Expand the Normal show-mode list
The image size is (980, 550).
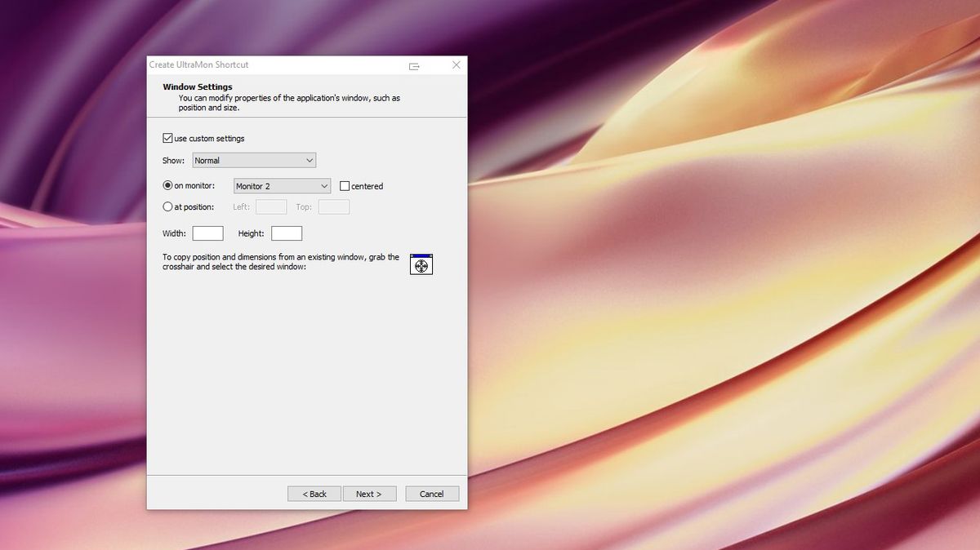pos(310,159)
